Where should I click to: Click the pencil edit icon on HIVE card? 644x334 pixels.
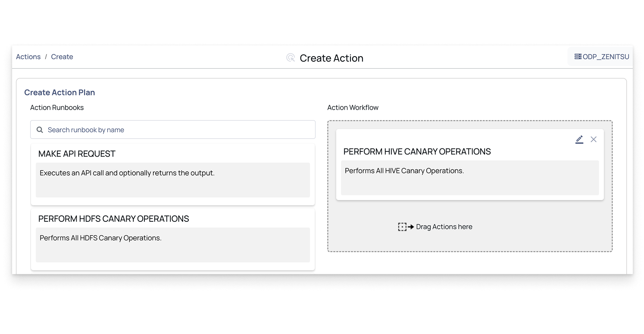click(x=579, y=139)
